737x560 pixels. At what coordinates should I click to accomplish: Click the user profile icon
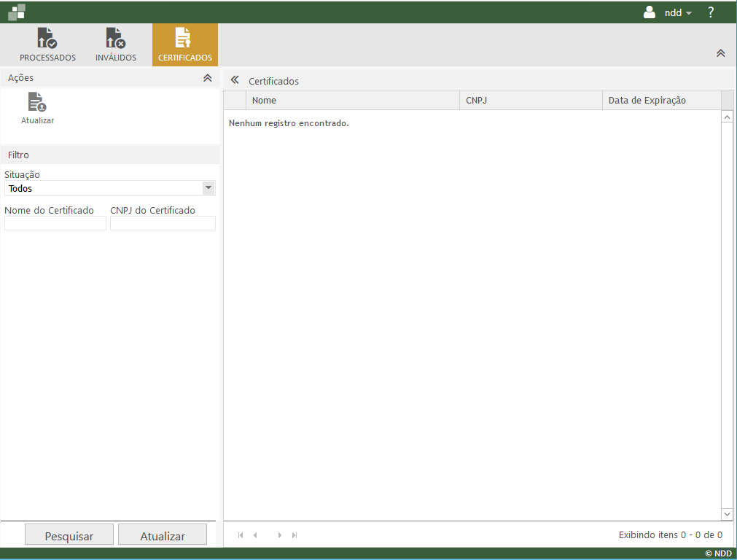[650, 12]
